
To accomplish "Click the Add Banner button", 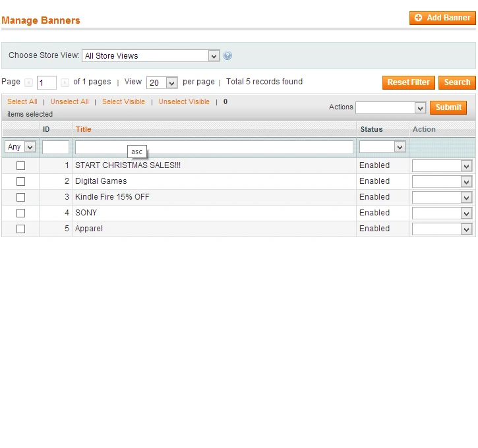I will coord(442,18).
